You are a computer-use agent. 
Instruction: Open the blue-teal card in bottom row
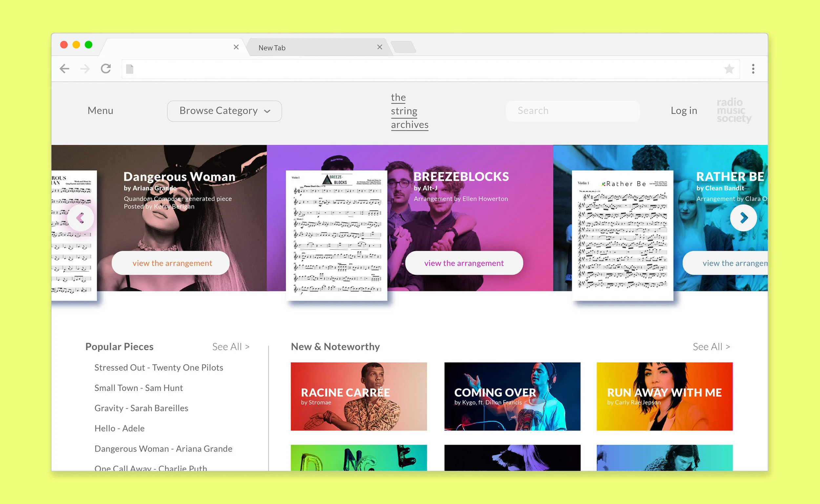pyautogui.click(x=664, y=458)
